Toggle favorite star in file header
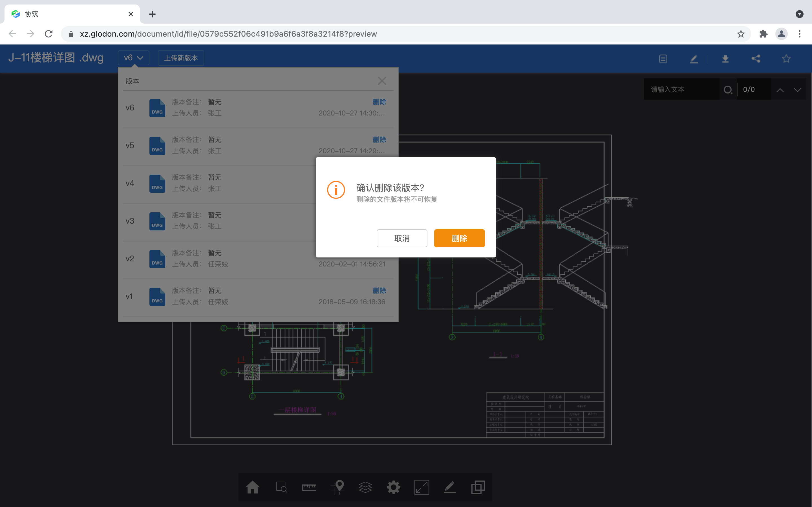 [x=786, y=59]
